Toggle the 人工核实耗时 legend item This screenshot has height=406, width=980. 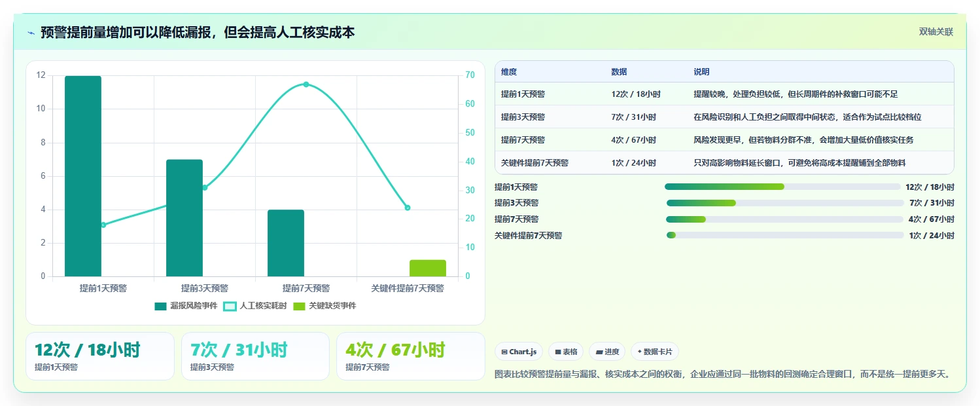pos(255,306)
